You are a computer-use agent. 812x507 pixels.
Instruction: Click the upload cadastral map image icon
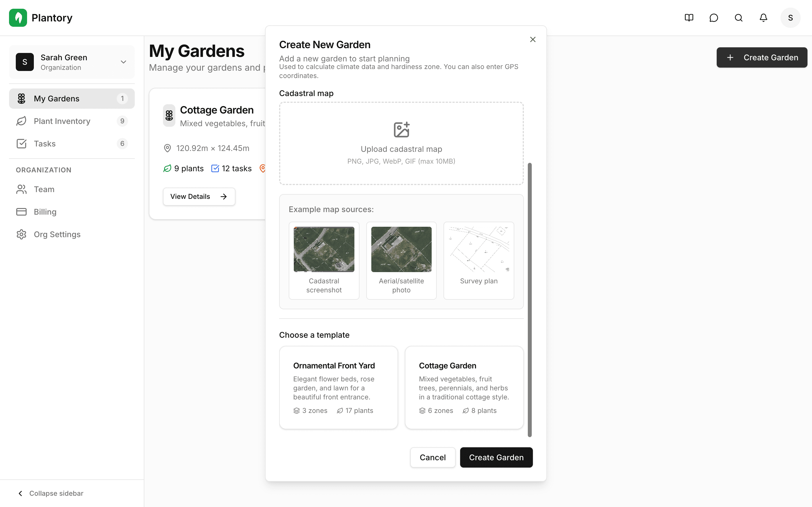[x=401, y=130]
